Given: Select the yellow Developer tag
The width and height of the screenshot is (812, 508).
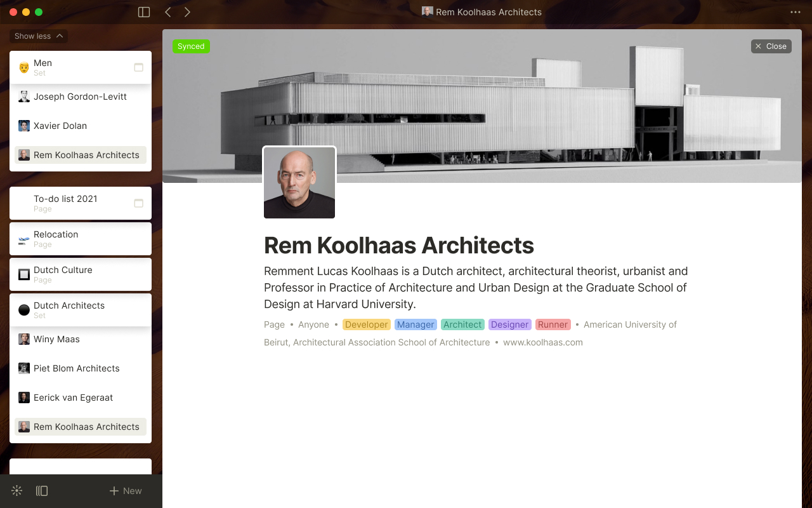Looking at the screenshot, I should click(x=367, y=324).
